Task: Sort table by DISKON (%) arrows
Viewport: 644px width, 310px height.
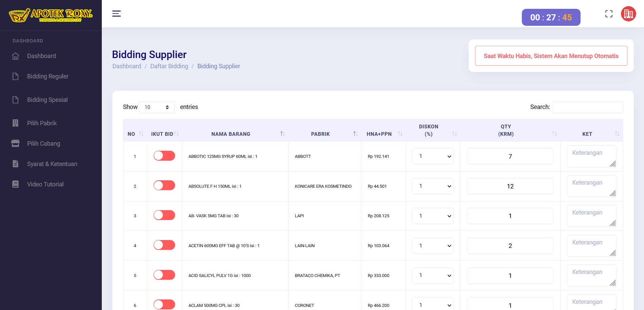Action: point(454,134)
